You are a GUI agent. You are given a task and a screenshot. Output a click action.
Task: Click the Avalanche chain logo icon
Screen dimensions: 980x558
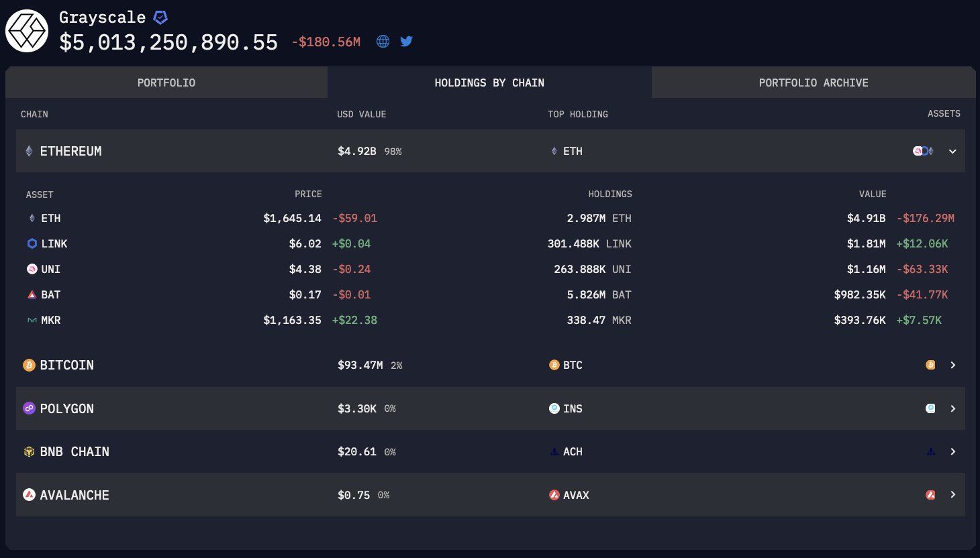(29, 495)
